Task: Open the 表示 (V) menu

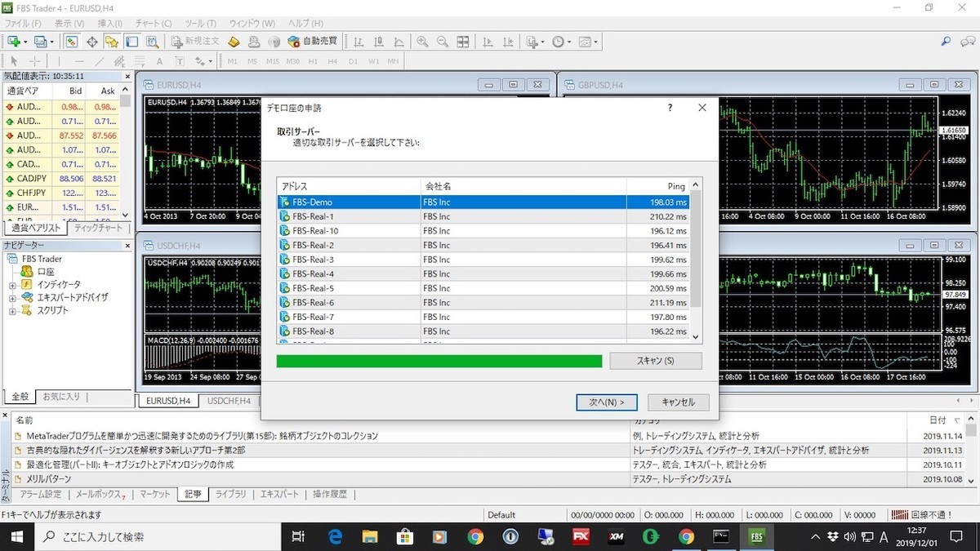Action: 69,24
